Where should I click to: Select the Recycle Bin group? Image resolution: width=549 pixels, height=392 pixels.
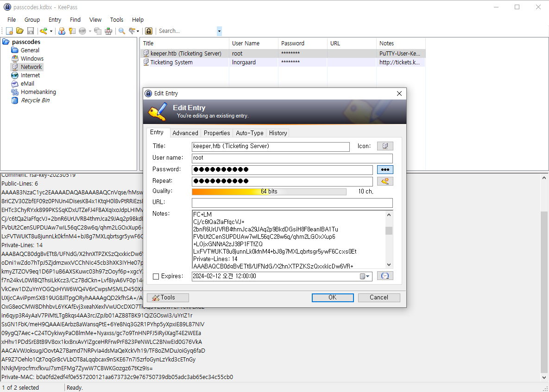pos(35,100)
